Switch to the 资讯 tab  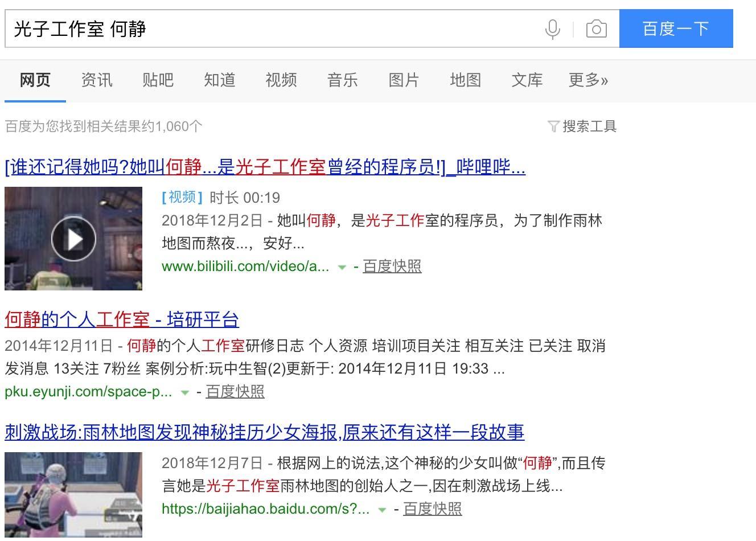97,80
